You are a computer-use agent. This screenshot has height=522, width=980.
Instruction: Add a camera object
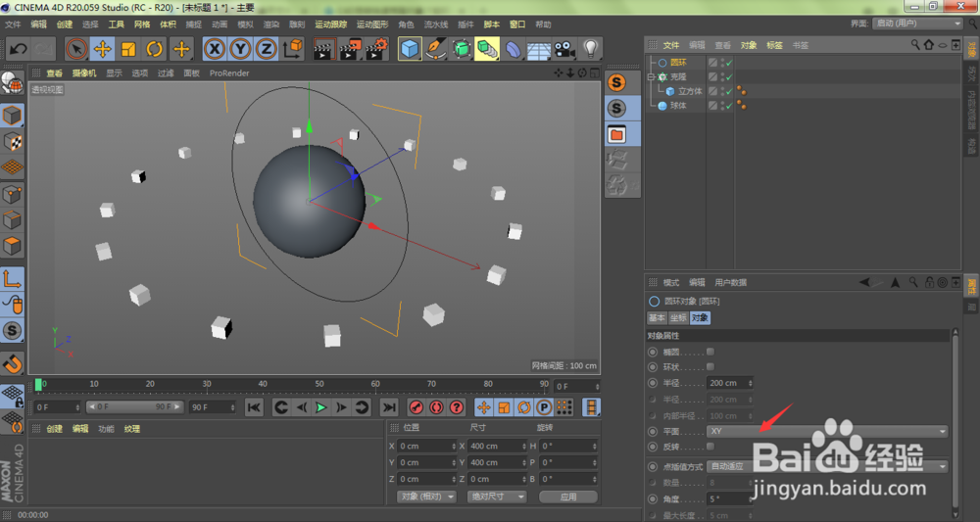coord(564,49)
